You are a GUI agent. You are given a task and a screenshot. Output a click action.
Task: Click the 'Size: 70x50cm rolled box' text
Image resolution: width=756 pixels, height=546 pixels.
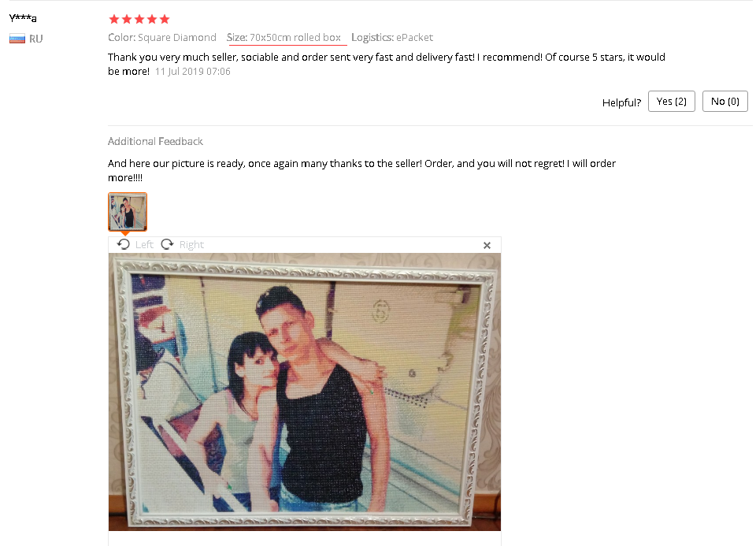(284, 38)
